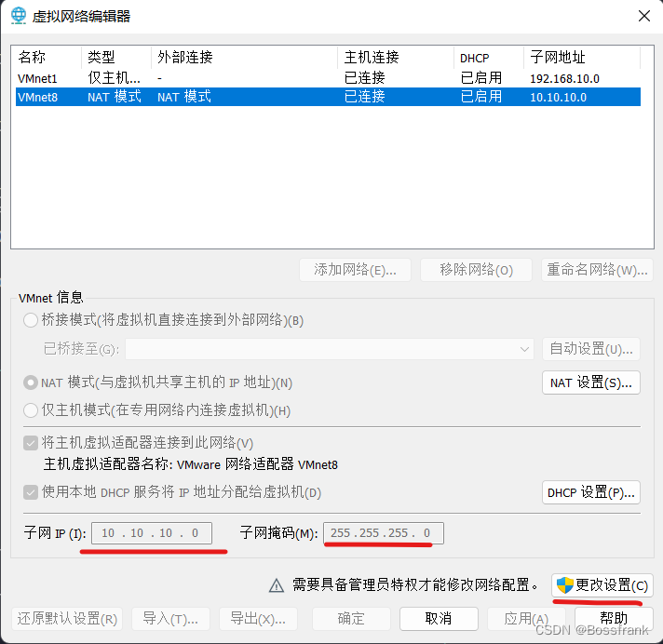Toggle 将主机虚拟适配器连接到此网络 checkbox
This screenshot has width=663, height=644.
[x=31, y=443]
